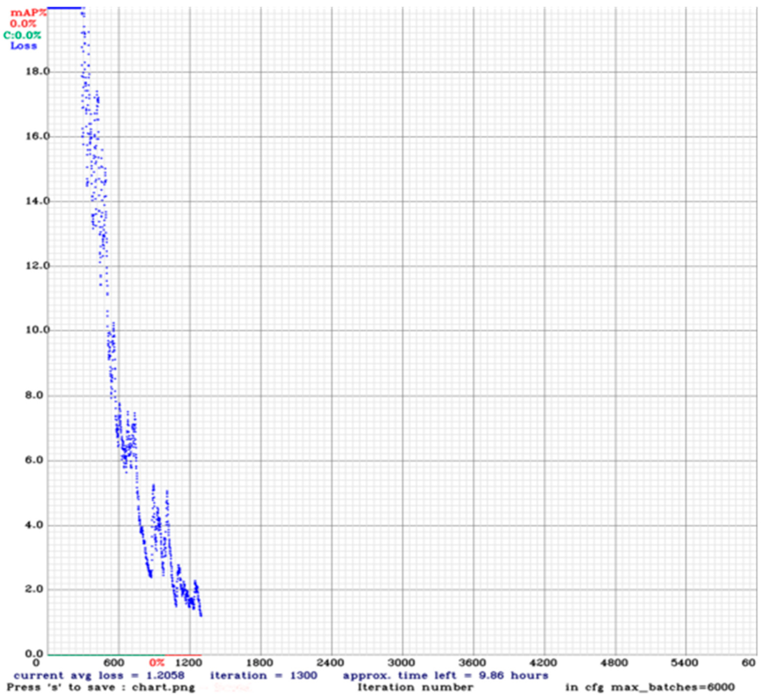Click the last loss point near iteration 1300

tap(201, 616)
